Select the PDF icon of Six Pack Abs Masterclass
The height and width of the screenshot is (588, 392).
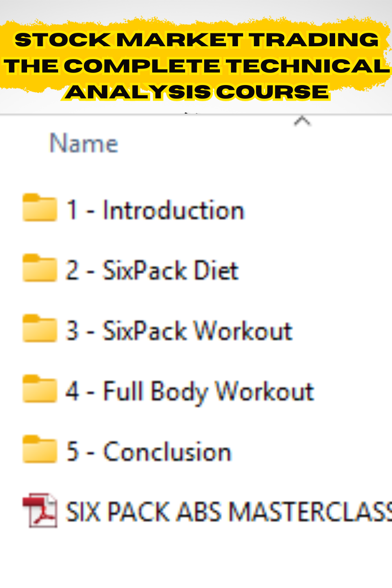40,510
